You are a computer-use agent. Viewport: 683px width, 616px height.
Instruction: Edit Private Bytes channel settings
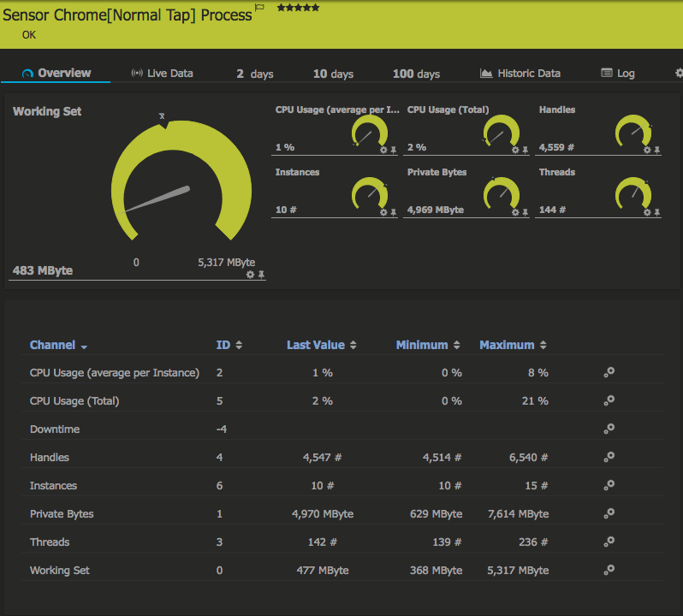pyautogui.click(x=609, y=513)
